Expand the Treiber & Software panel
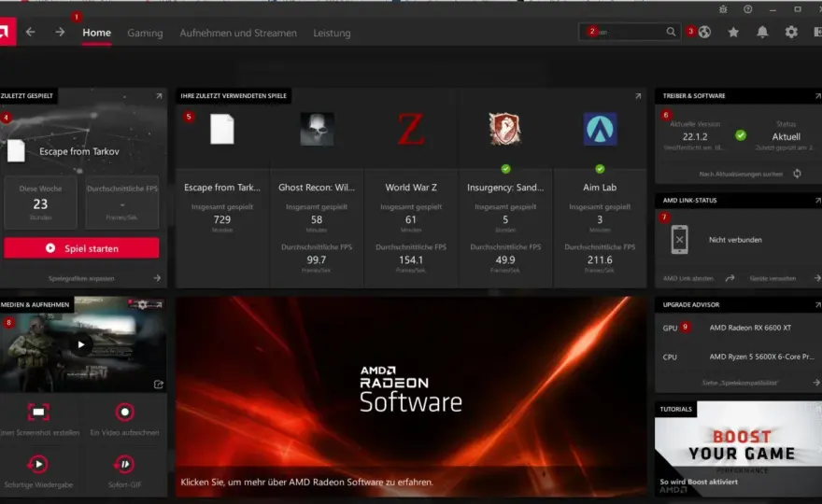Screen dimensions: 822x504 [817, 96]
